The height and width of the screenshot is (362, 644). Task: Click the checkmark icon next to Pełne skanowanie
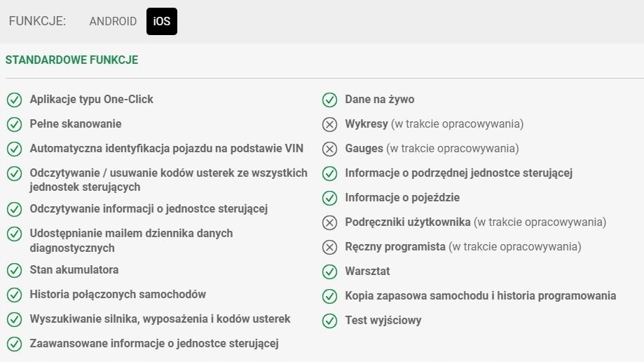point(14,124)
